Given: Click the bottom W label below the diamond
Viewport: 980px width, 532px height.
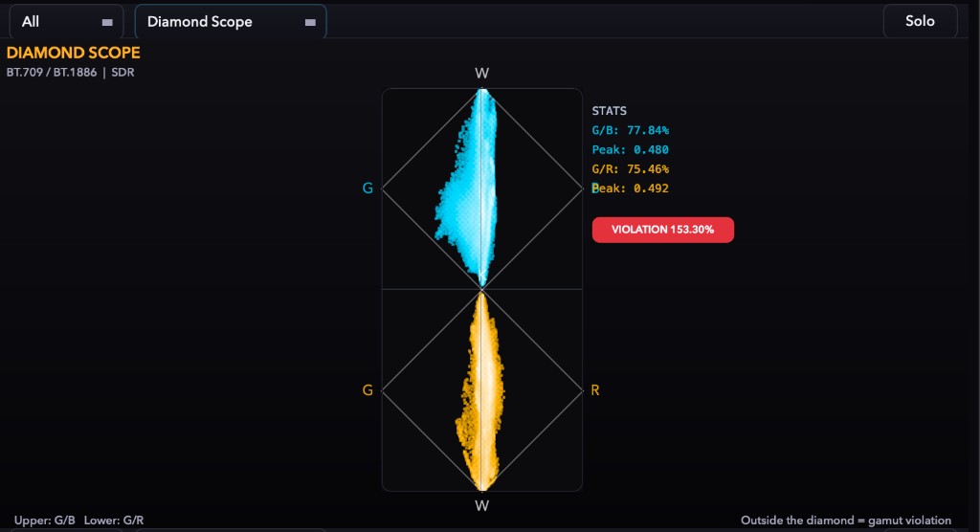Looking at the screenshot, I should pyautogui.click(x=482, y=506).
